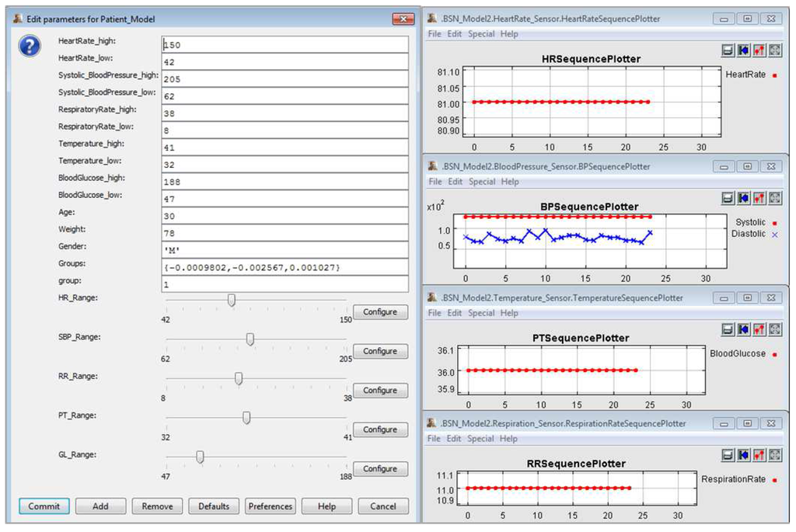The image size is (796, 532).
Task: Click print icon in HRSequencePlotter window
Action: click(x=728, y=50)
